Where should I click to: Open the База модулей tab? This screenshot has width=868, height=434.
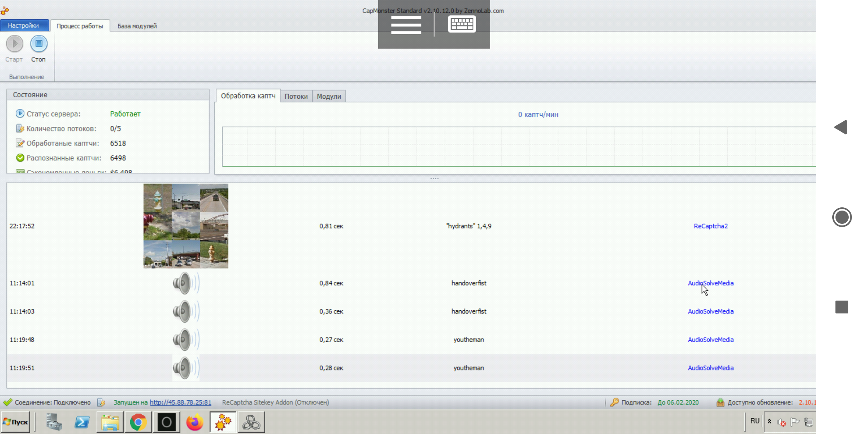[137, 26]
